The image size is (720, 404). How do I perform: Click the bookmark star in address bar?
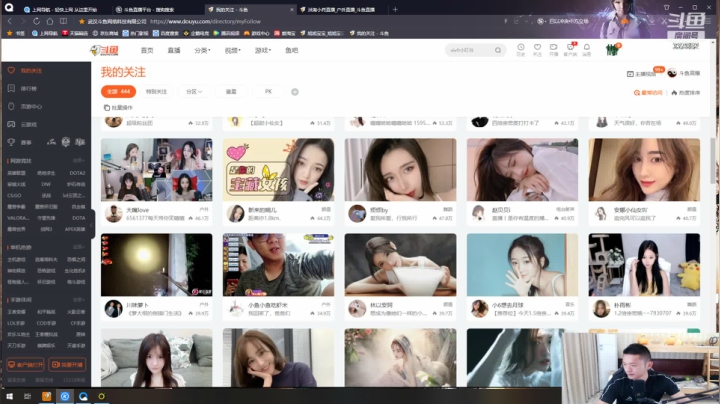82,21
